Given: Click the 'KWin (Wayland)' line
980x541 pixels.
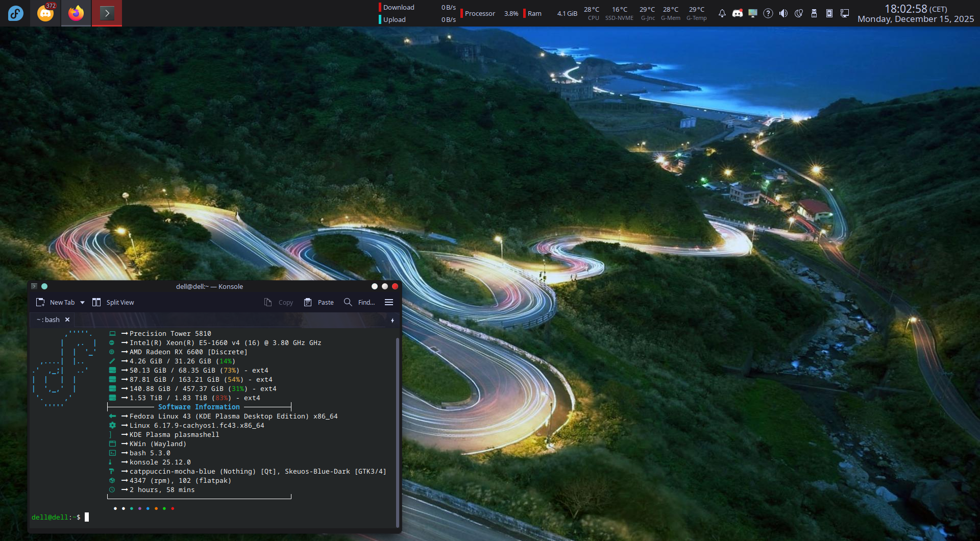Looking at the screenshot, I should (x=158, y=444).
